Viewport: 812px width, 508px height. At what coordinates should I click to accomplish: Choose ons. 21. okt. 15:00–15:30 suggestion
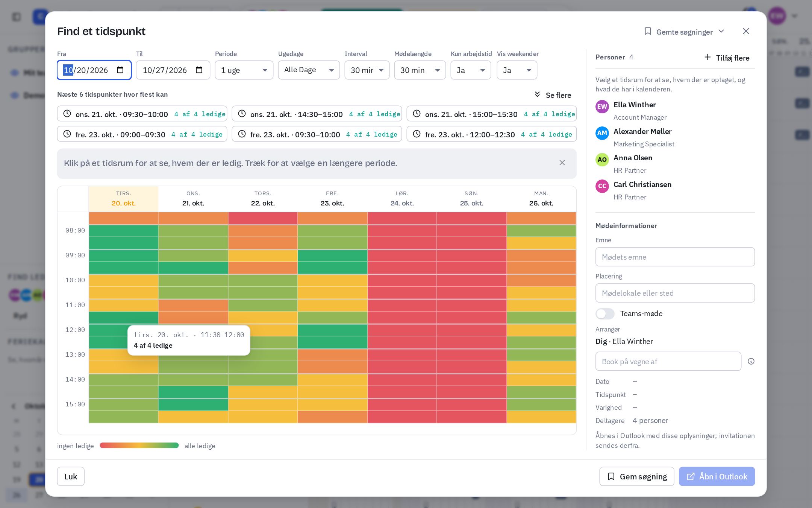(x=491, y=114)
